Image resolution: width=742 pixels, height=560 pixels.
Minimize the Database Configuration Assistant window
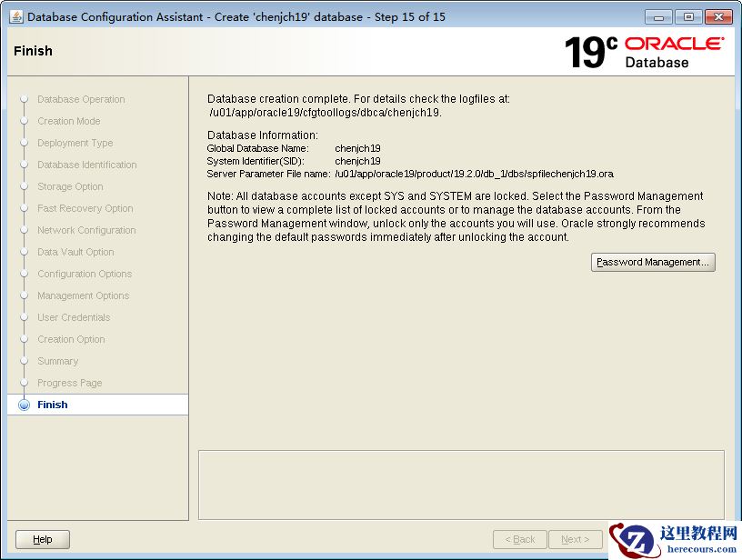pyautogui.click(x=658, y=17)
